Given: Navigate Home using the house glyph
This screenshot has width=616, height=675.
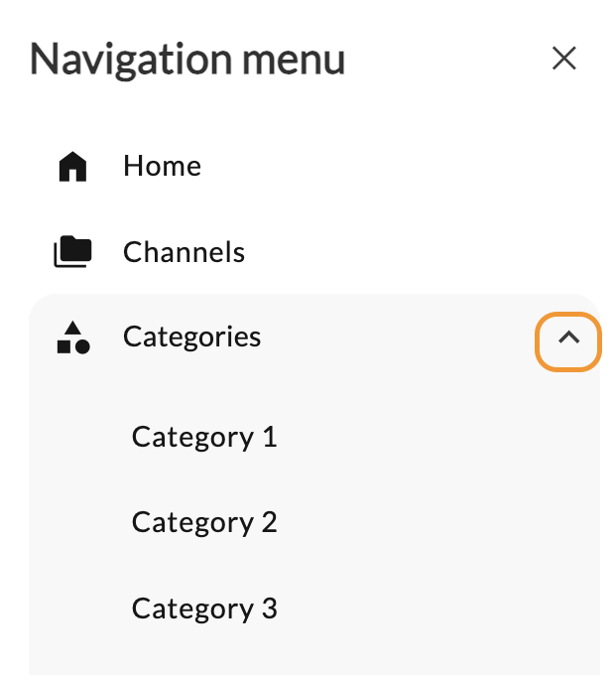Looking at the screenshot, I should [x=72, y=167].
